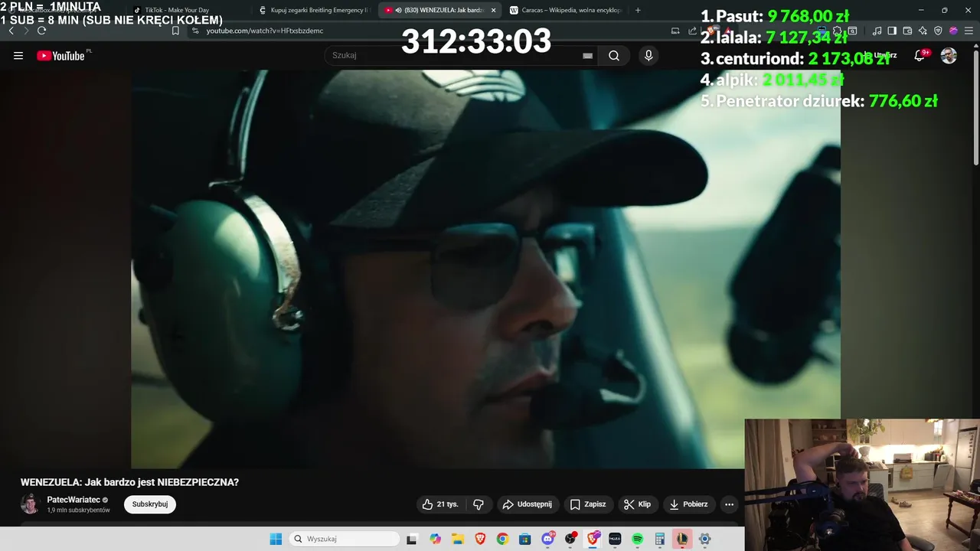Open Brave Leo AI sparkle icon
This screenshot has height=551, width=980.
923,31
